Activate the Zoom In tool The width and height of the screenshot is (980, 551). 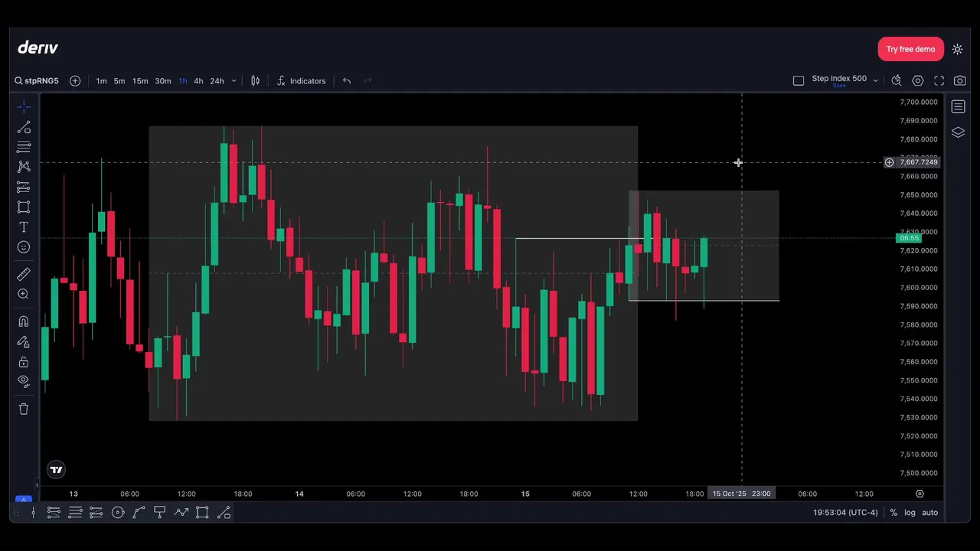[x=24, y=294]
